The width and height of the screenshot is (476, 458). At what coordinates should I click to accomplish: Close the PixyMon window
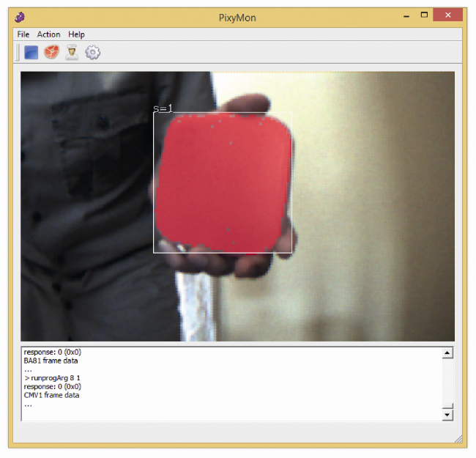pos(447,15)
